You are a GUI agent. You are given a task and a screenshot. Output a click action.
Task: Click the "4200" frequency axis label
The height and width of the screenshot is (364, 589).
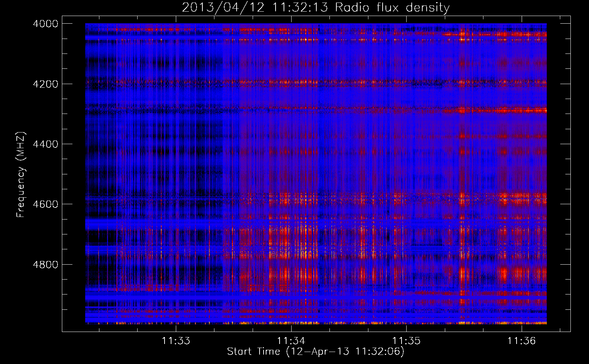[x=46, y=84]
